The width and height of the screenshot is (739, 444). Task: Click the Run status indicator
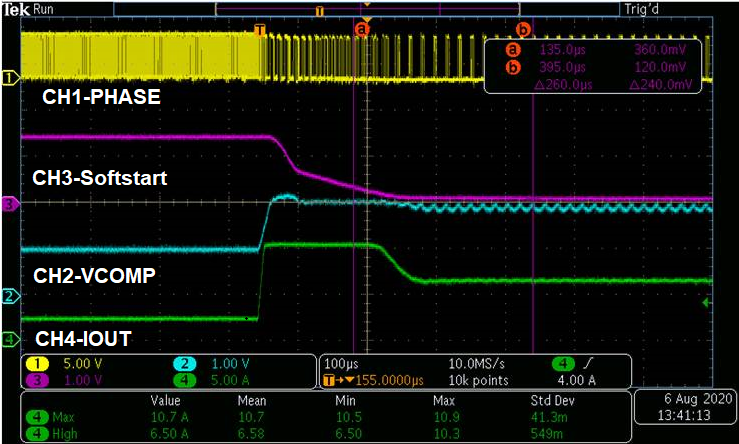[x=44, y=9]
